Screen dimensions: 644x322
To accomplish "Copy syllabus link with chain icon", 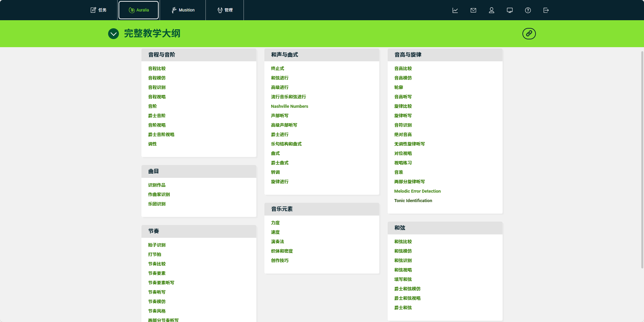I will click(529, 34).
